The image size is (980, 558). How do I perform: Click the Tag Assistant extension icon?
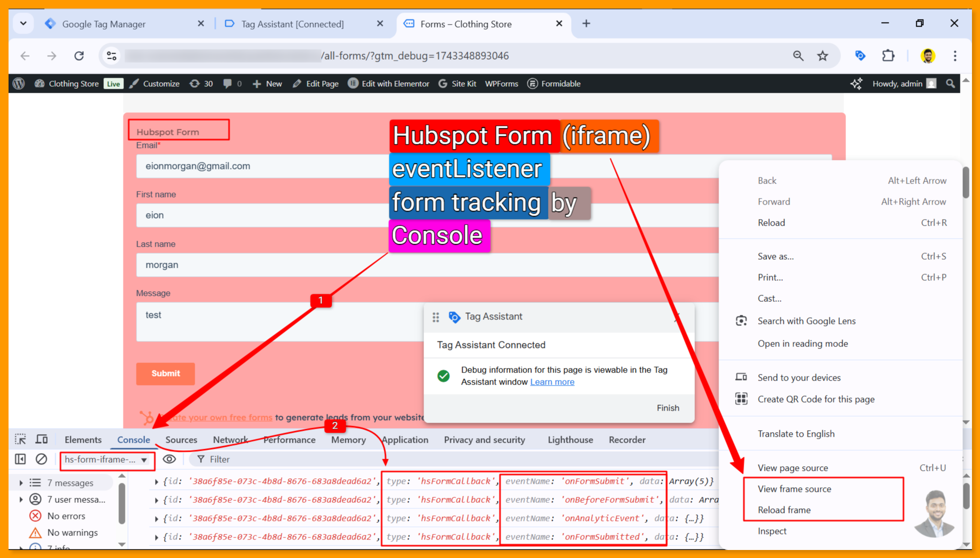coord(860,56)
